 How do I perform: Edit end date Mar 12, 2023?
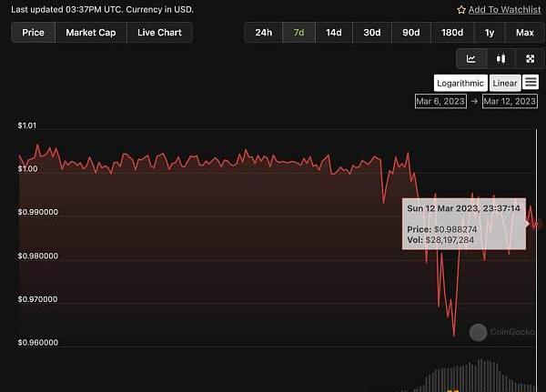click(510, 101)
